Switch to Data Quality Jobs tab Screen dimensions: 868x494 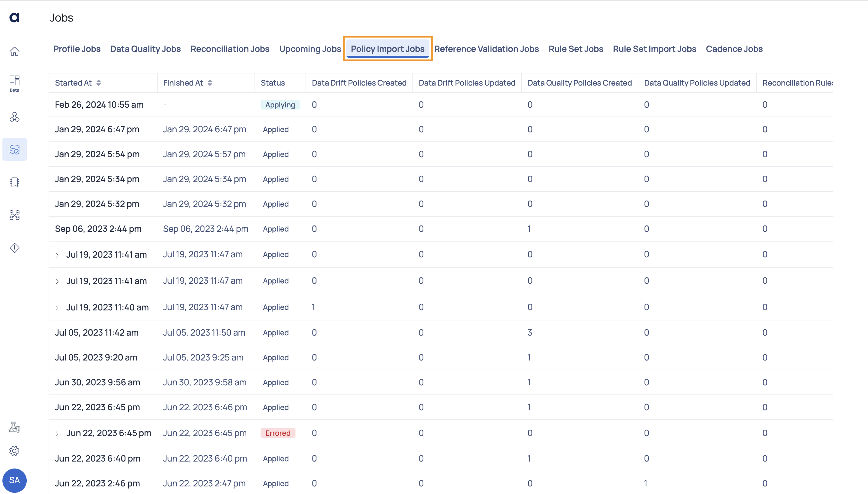145,49
